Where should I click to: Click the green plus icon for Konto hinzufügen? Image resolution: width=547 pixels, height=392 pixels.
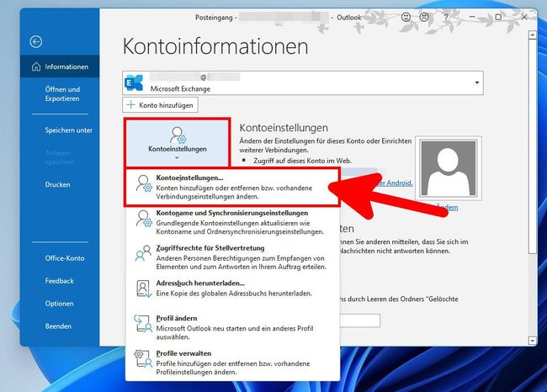coord(130,104)
